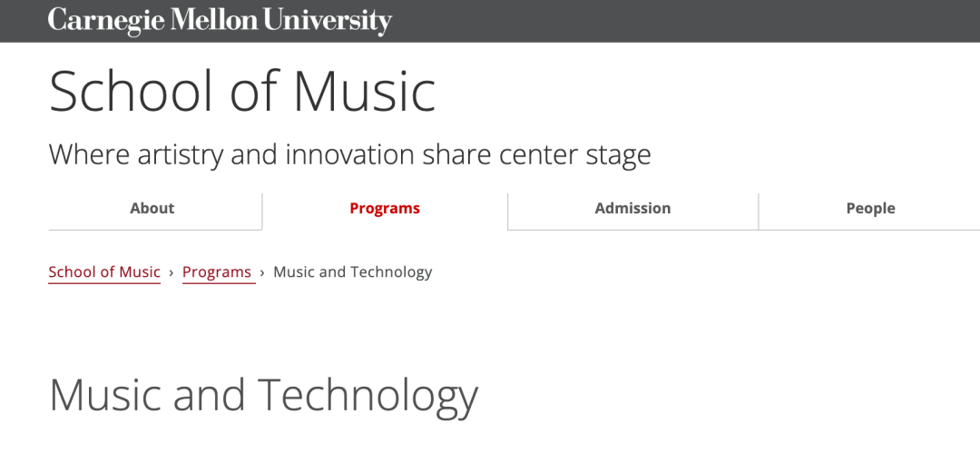Click the artistry and innovation tagline

point(349,154)
